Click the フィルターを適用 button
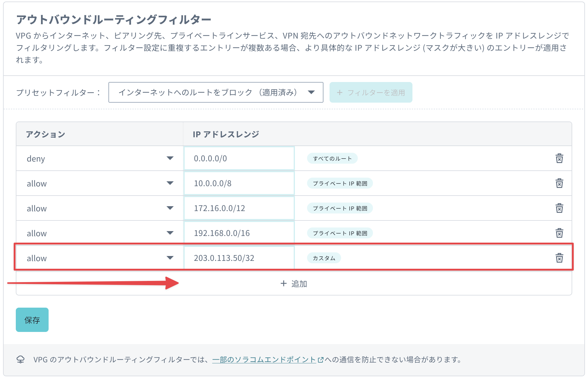Screen dimensions: 588x379 pyautogui.click(x=371, y=92)
